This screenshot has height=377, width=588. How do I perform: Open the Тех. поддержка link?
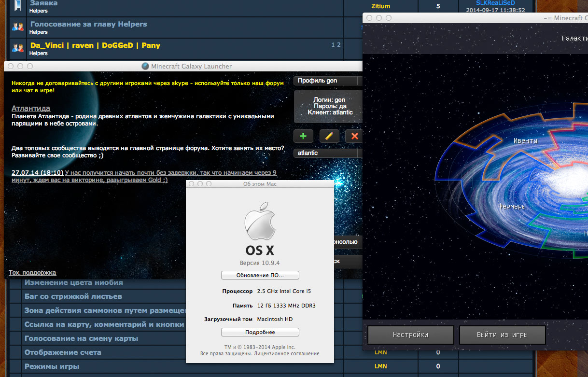coord(32,273)
